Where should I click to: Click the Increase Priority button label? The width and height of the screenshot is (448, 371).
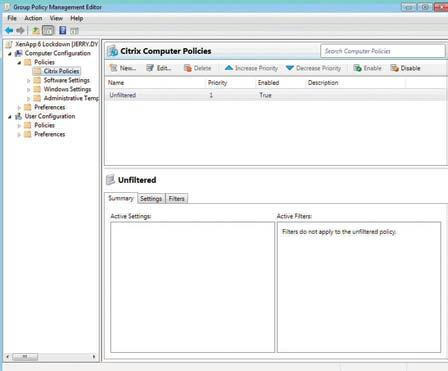coord(256,68)
